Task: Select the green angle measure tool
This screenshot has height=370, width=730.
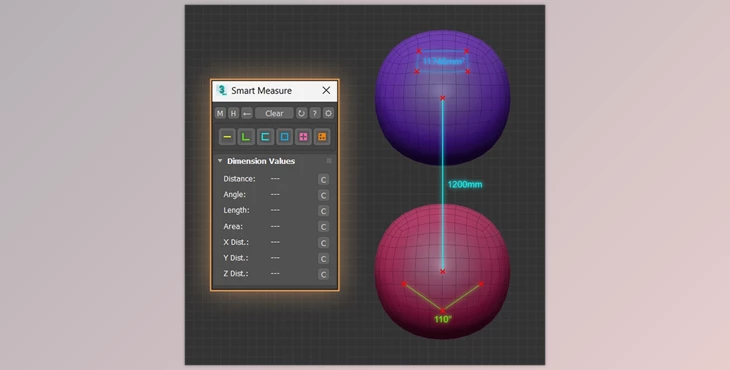Action: click(x=246, y=137)
